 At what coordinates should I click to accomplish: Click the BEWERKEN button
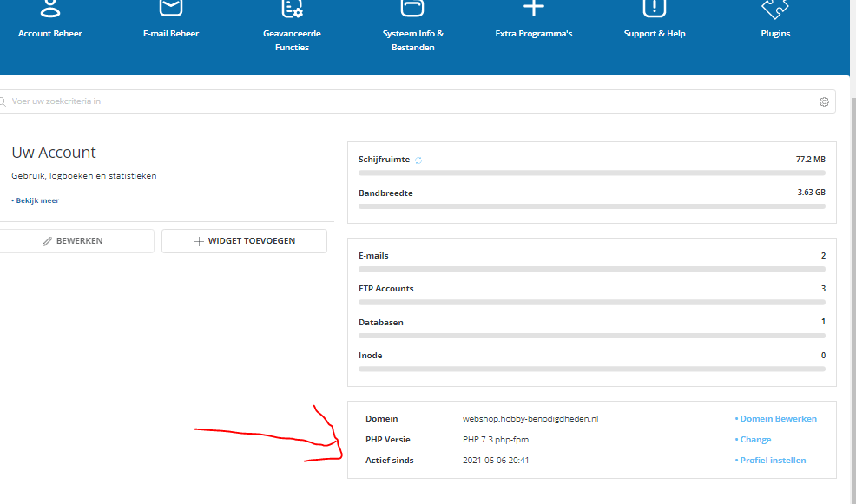(x=76, y=241)
